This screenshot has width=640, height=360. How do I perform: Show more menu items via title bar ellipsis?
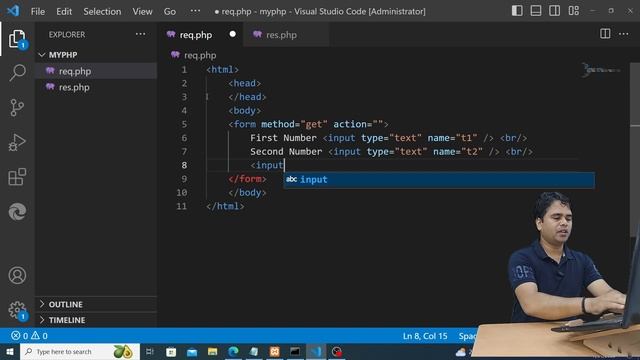tap(196, 11)
